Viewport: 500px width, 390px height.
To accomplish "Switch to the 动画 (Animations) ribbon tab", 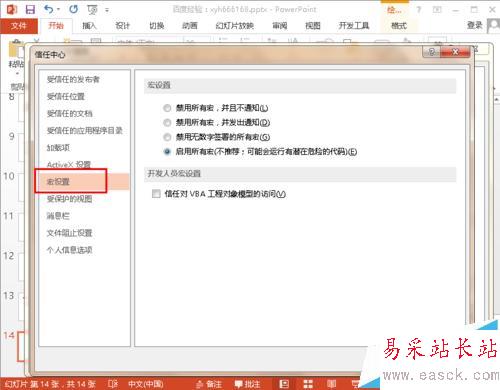I will click(190, 26).
